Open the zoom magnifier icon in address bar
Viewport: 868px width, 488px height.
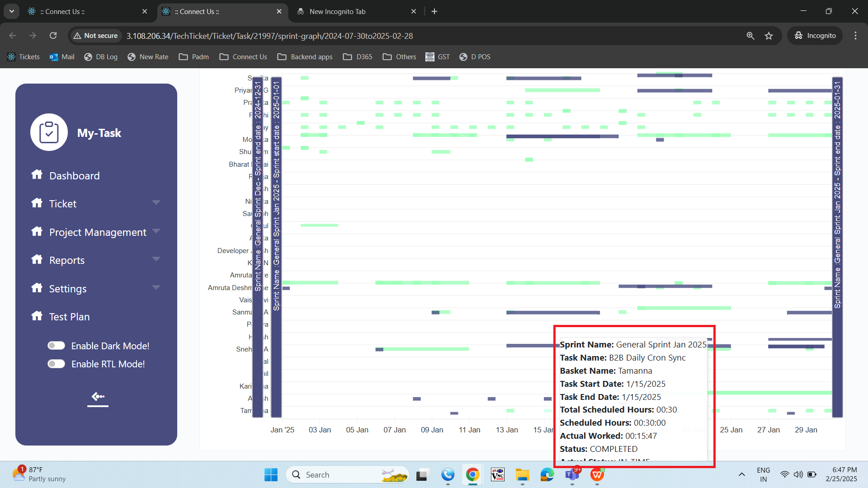750,36
